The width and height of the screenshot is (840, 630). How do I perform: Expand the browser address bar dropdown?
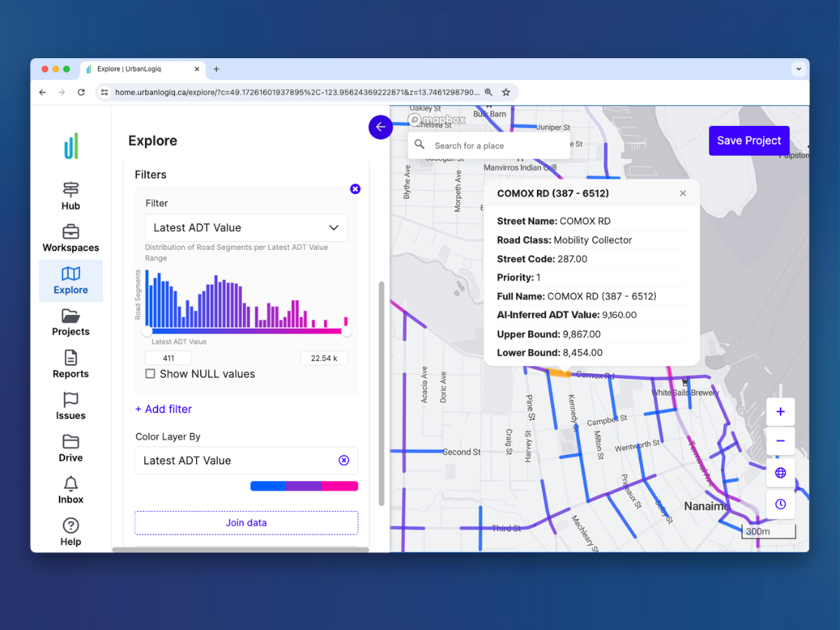pos(799,69)
